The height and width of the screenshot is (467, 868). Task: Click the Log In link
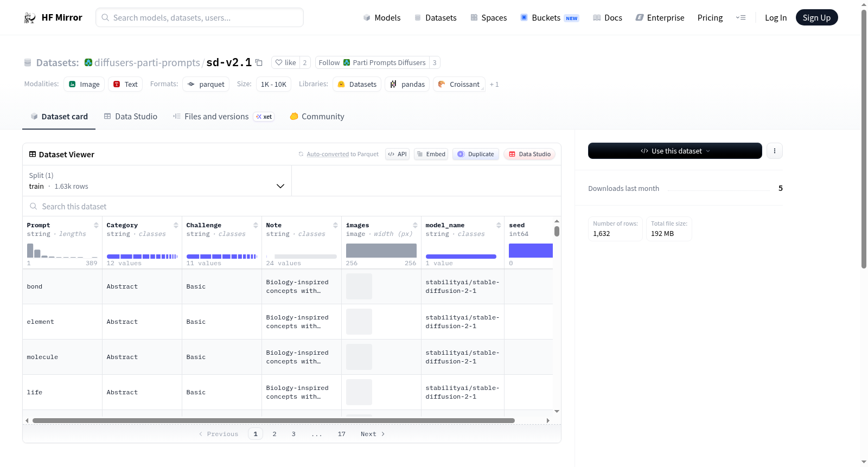(x=776, y=18)
